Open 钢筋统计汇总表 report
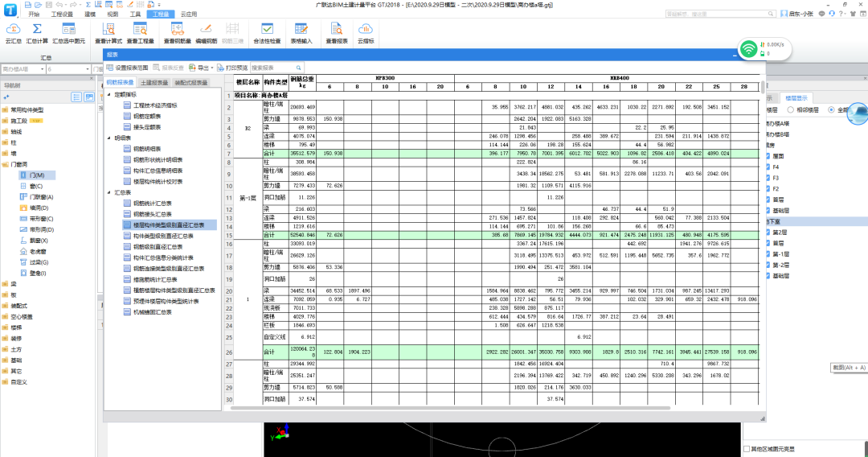The height and width of the screenshot is (457, 868). point(152,204)
